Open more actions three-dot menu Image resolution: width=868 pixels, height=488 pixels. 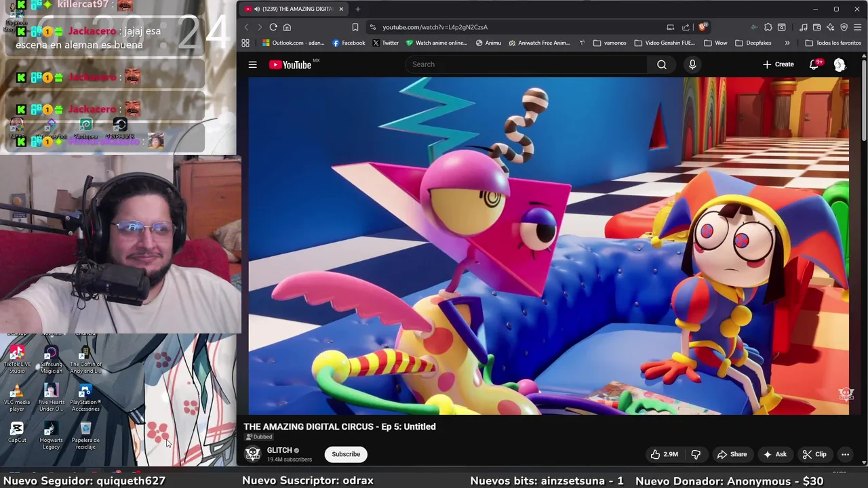845,454
